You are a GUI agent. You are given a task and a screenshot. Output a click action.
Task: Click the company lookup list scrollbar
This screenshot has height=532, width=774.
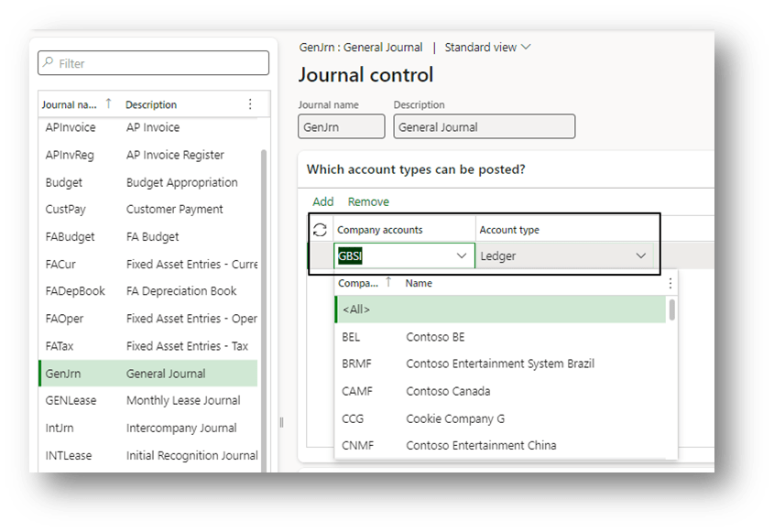673,311
